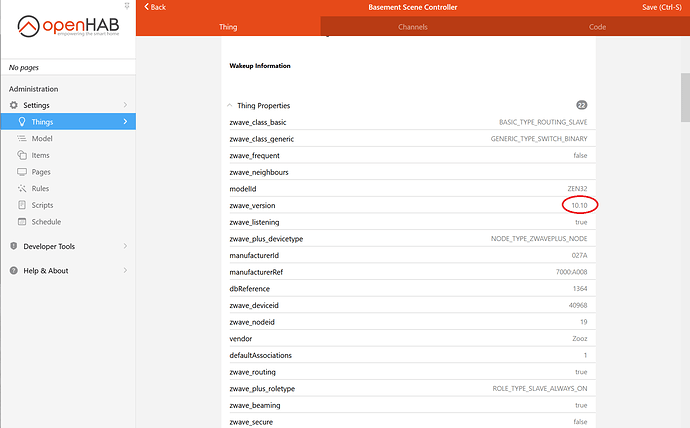
Task: Click the manufacturerRef value 7000:A008
Action: 571,272
